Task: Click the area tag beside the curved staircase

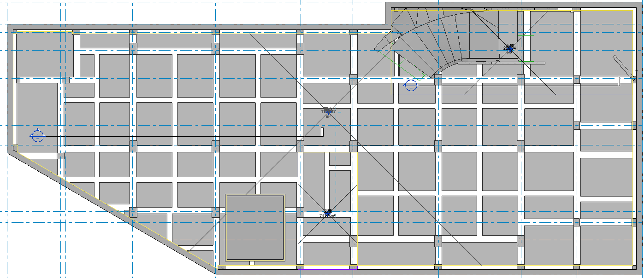Action: pyautogui.click(x=509, y=48)
